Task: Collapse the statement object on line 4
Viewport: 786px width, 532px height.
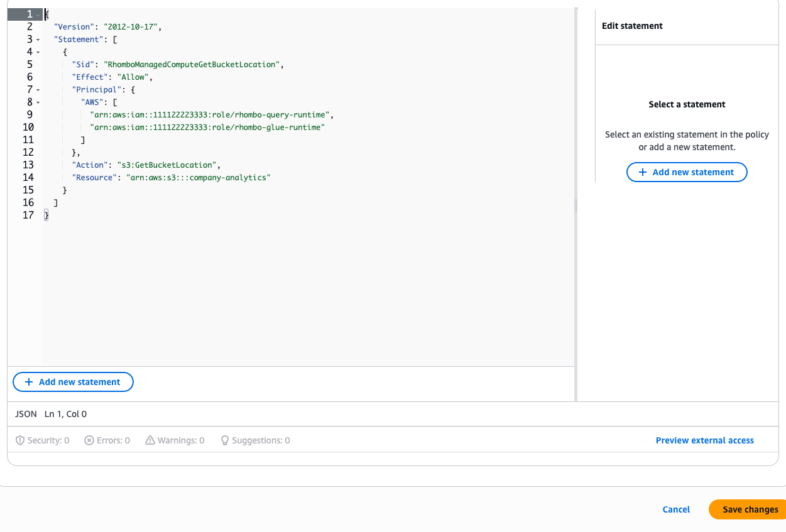Action: [38, 52]
